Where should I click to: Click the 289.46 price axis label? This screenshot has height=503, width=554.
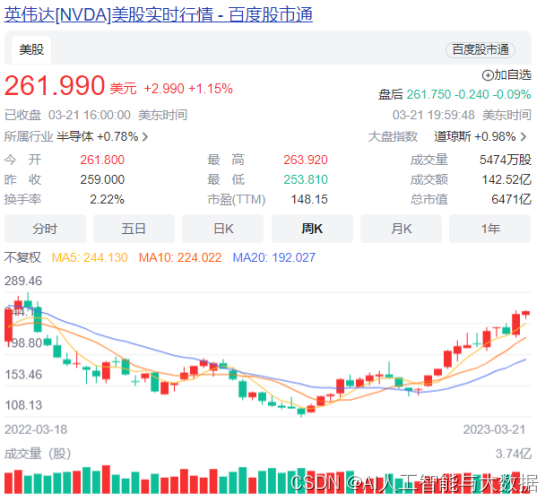[x=23, y=281]
